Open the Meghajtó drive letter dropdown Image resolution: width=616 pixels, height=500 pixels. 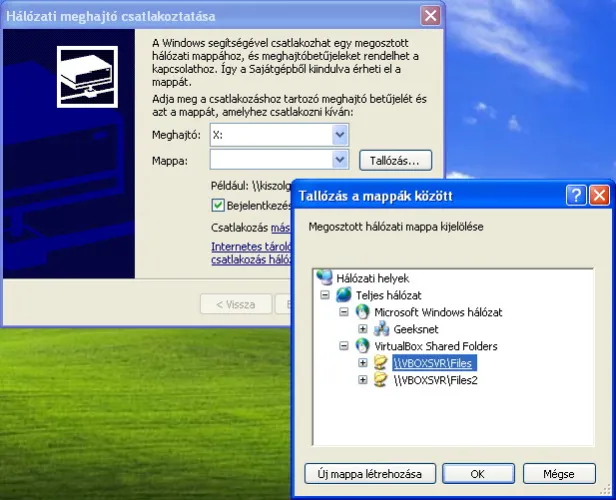340,135
